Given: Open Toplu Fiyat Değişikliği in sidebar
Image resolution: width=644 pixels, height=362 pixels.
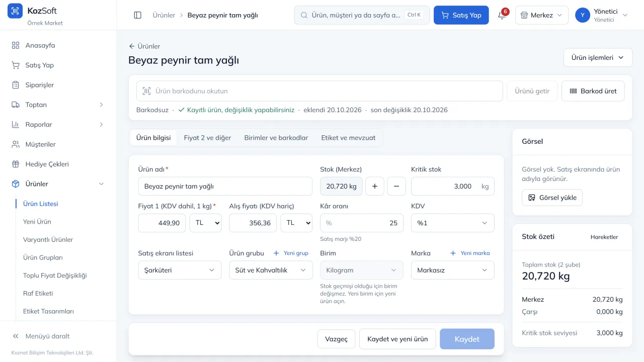Looking at the screenshot, I should point(55,276).
